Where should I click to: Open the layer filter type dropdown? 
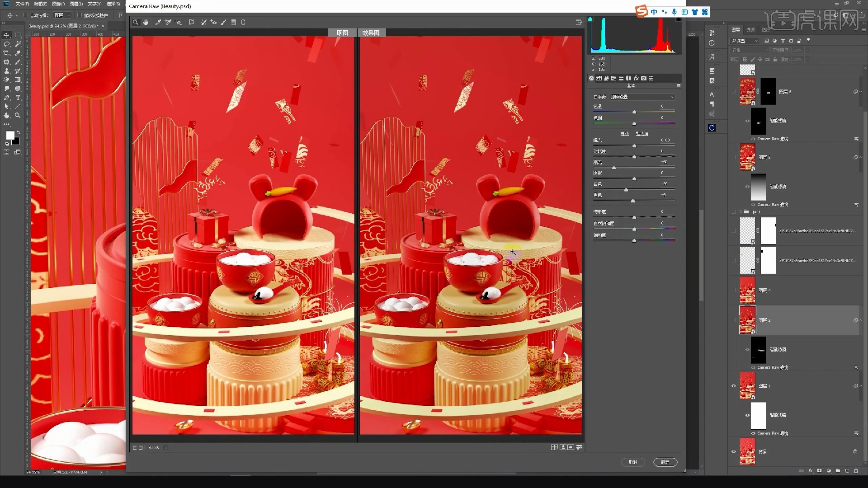745,41
